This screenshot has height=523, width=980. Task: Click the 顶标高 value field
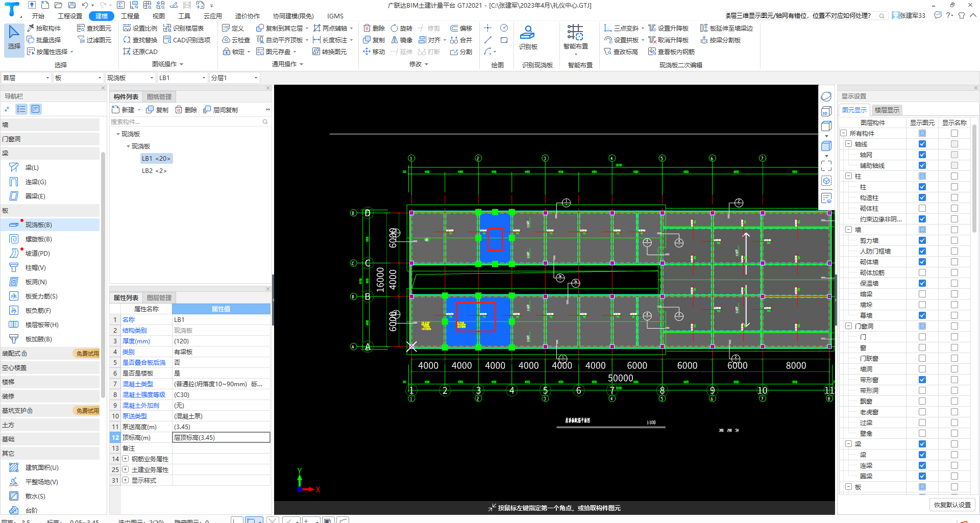click(x=221, y=437)
